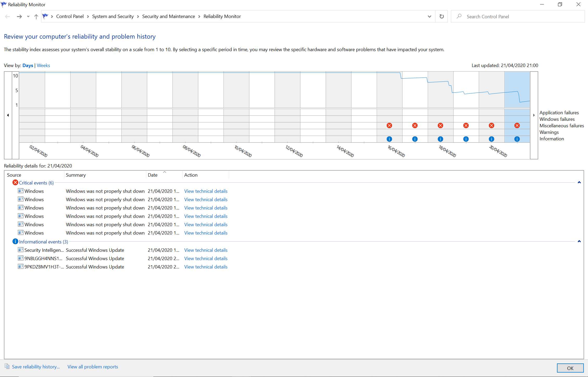Screen dimensions: 588x377
Task: Switch chart view to Weeks
Action: pyautogui.click(x=43, y=65)
